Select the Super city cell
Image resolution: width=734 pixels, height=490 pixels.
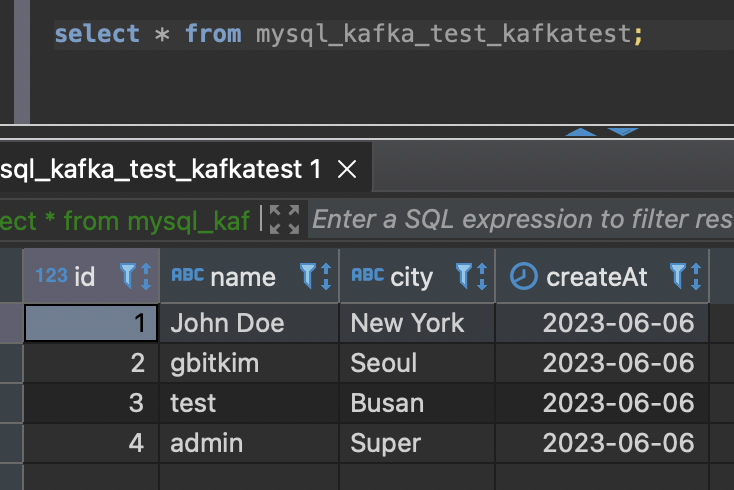[x=417, y=443]
